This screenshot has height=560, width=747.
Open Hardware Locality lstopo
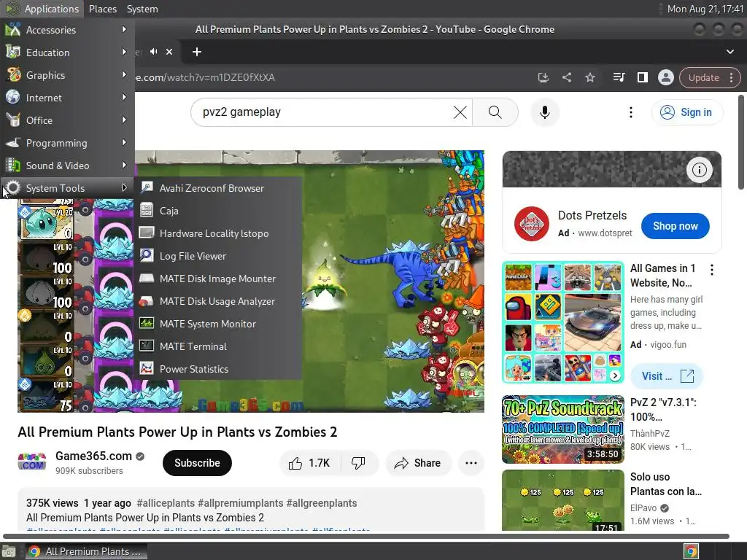pos(217,233)
